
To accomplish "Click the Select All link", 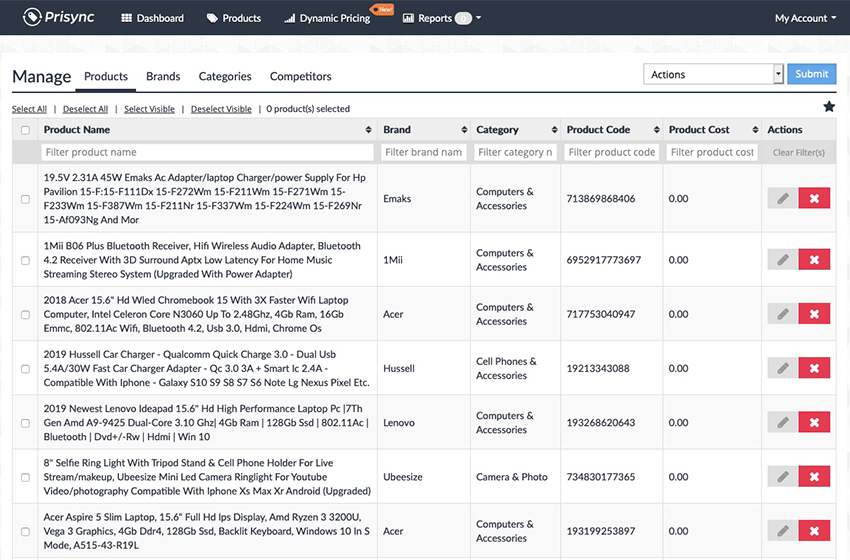I will click(29, 109).
